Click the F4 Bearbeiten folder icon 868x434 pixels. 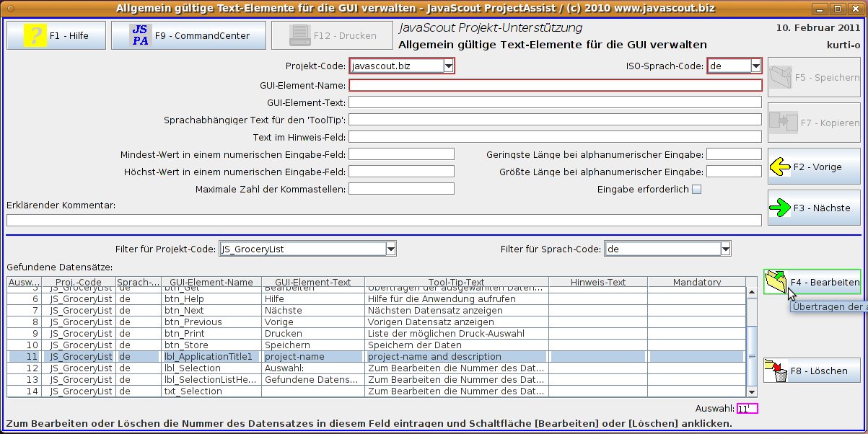coord(776,282)
